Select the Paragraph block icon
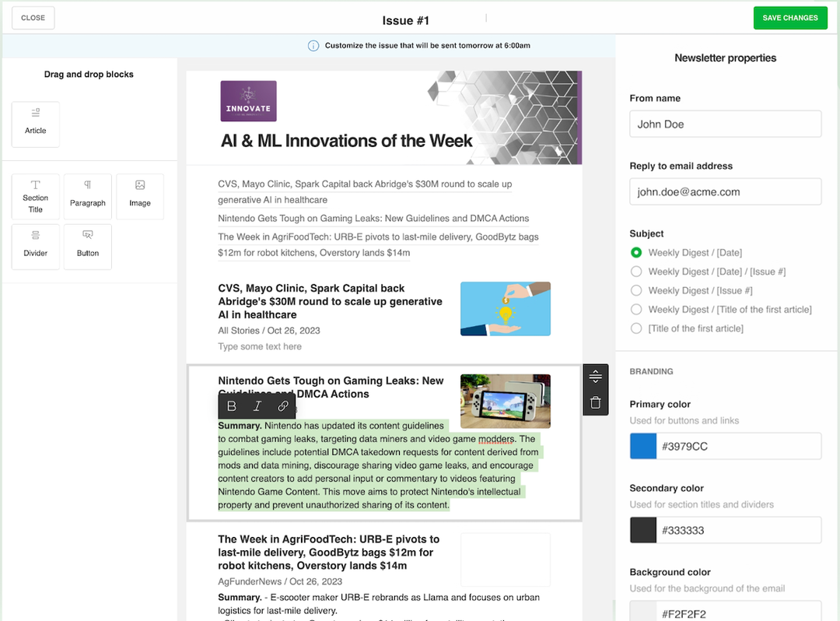 [87, 196]
